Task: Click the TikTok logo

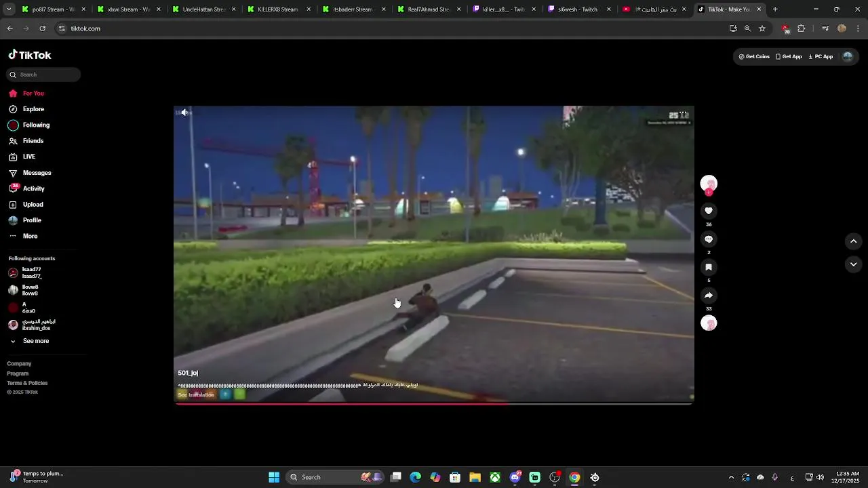Action: (30, 55)
